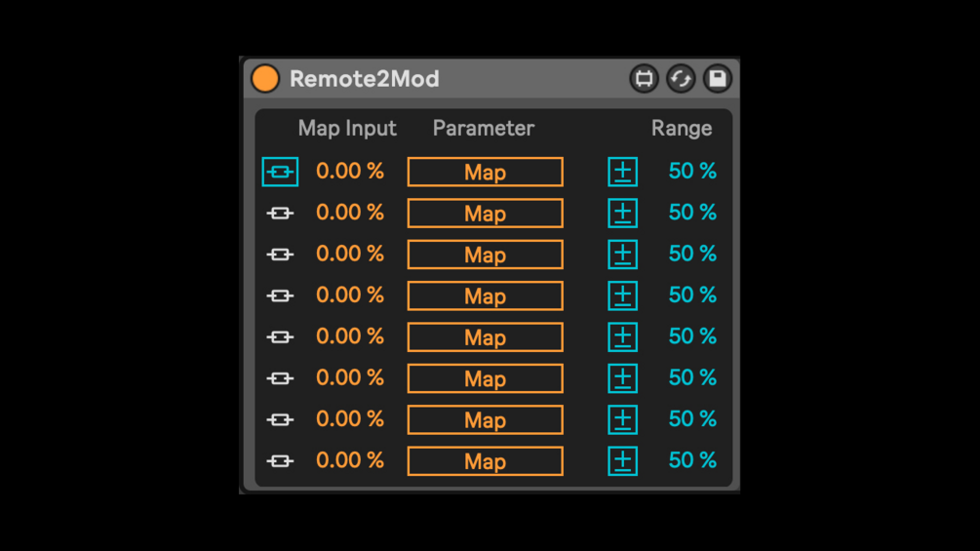
Task: Click the first row 50 % range value
Action: pyautogui.click(x=692, y=172)
